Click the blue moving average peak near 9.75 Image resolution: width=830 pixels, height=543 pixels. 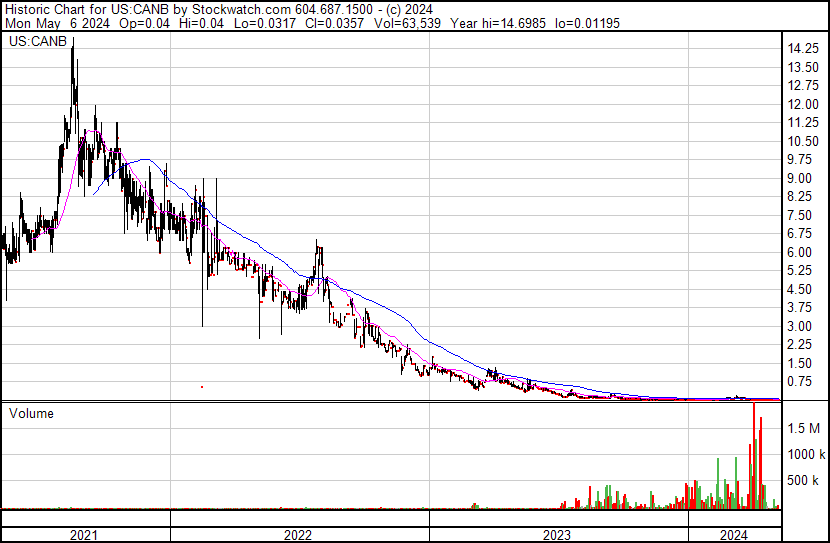pos(144,159)
